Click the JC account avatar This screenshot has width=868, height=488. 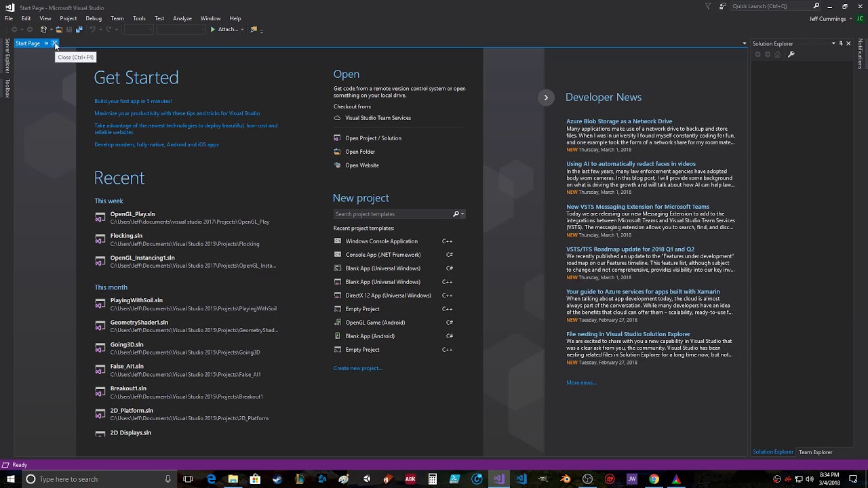(x=861, y=18)
